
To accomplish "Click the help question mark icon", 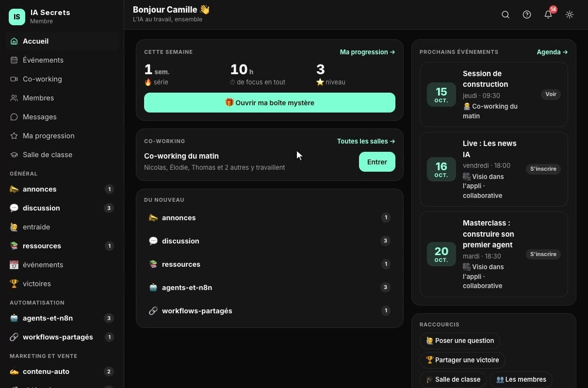I will tap(527, 15).
